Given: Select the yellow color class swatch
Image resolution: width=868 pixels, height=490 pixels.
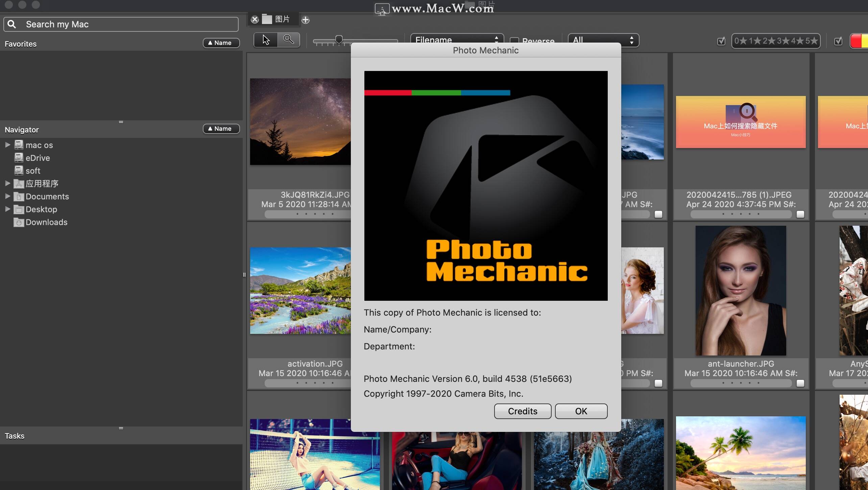Looking at the screenshot, I should [x=865, y=41].
